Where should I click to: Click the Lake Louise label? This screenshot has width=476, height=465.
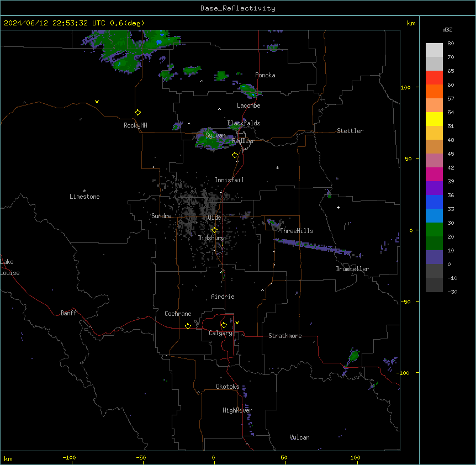(x=10, y=267)
